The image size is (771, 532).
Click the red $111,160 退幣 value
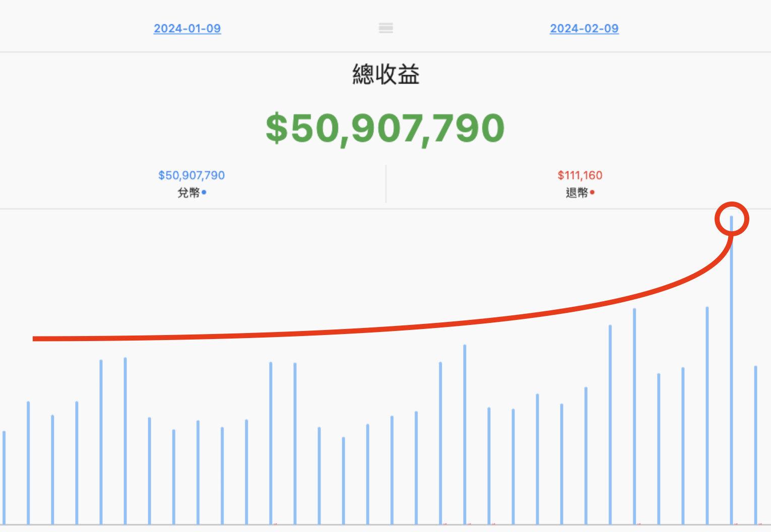[x=580, y=175]
